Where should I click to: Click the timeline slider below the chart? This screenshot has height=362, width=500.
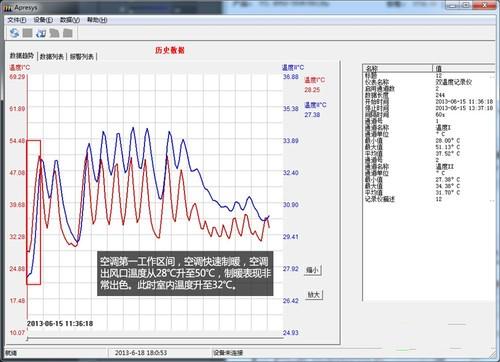[155, 338]
